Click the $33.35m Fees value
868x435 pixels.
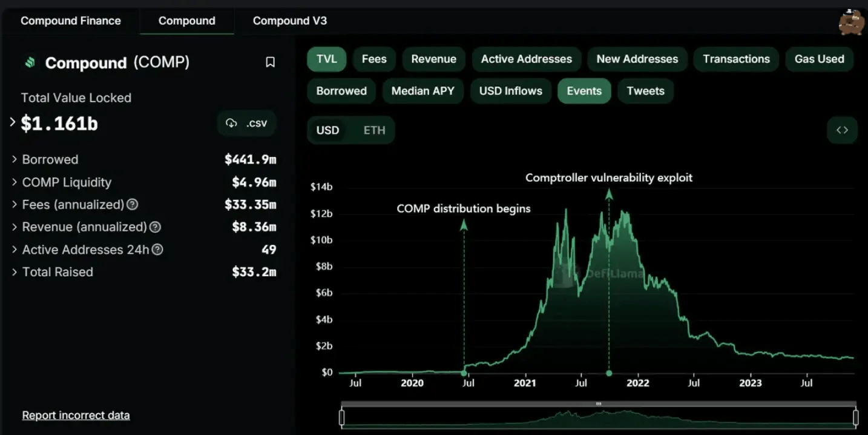(251, 205)
